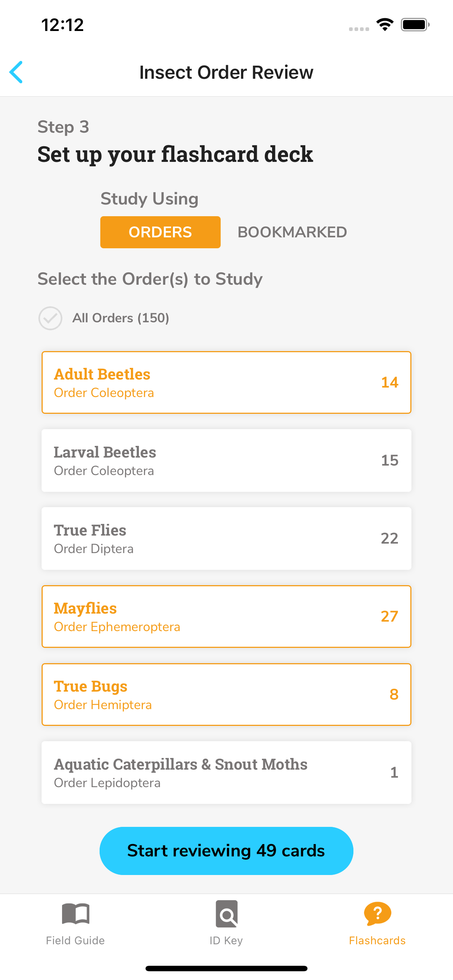Tap the Field Guide tab label

coord(75,940)
